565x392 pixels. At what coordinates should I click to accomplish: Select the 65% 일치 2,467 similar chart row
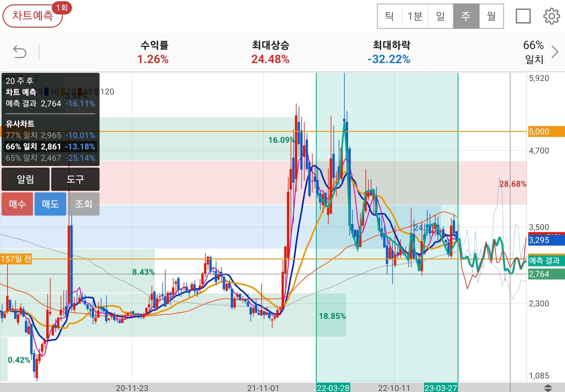point(50,158)
